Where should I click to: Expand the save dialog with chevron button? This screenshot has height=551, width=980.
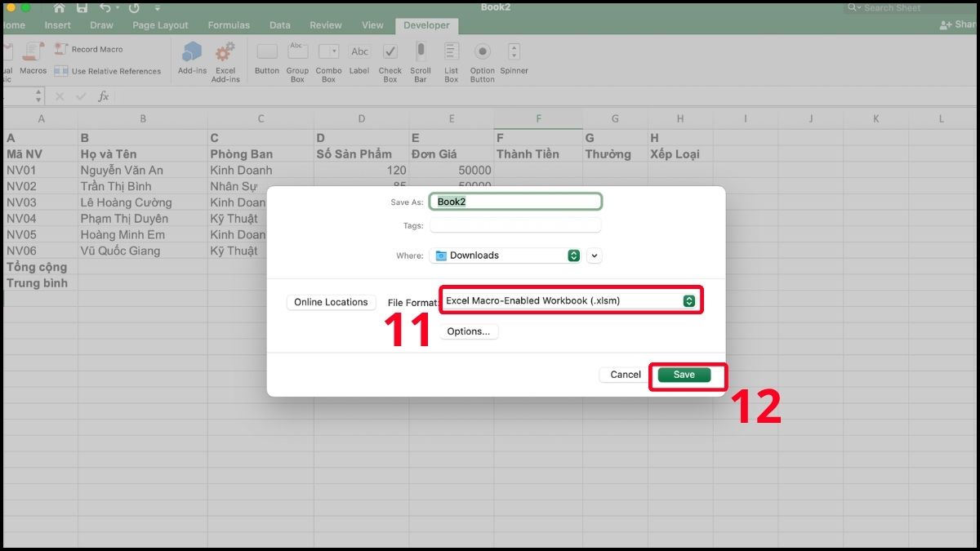[595, 256]
